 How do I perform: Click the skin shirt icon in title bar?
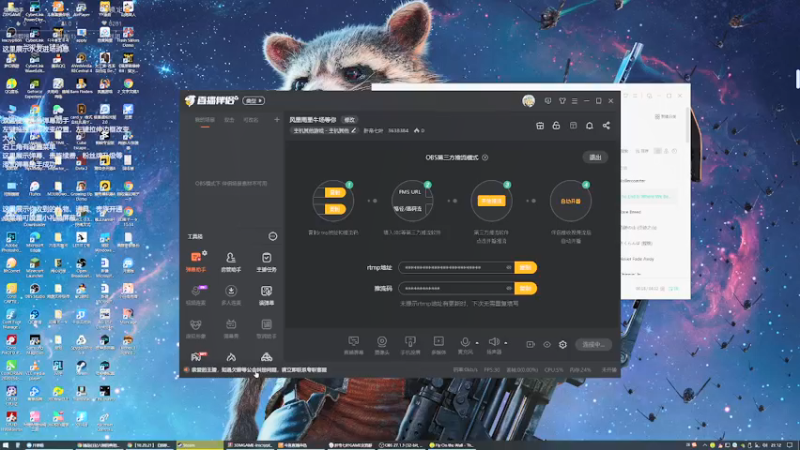[562, 101]
